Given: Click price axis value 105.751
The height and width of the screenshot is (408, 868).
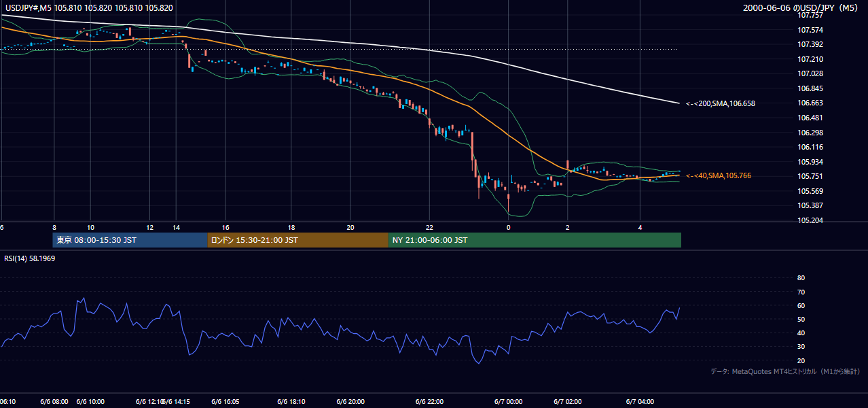Looking at the screenshot, I should point(810,176).
